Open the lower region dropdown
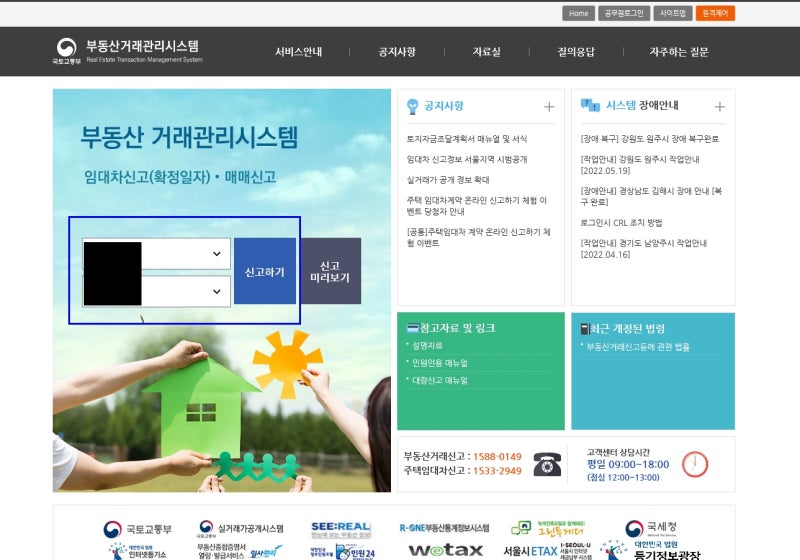The height and width of the screenshot is (560, 800). click(x=156, y=291)
